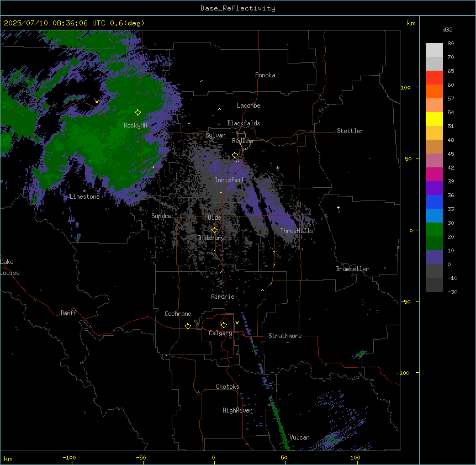Screen dimensions: 476x465
Task: Click the Lacombe city label
Action: tap(248, 105)
